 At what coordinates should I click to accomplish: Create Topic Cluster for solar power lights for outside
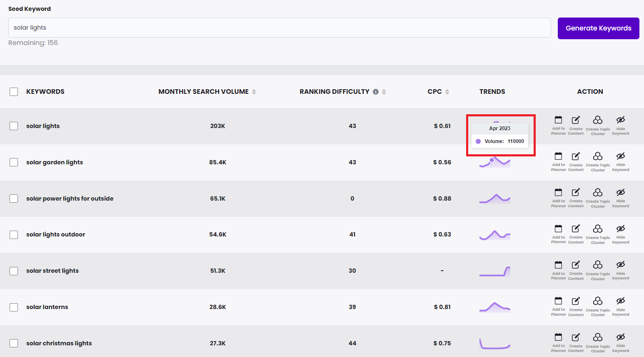(598, 197)
